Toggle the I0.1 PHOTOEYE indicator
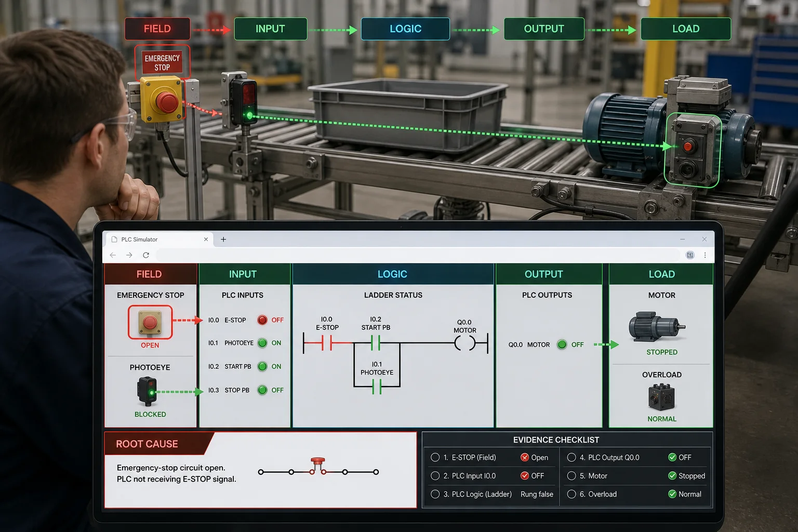Image resolution: width=798 pixels, height=532 pixels. 262,343
